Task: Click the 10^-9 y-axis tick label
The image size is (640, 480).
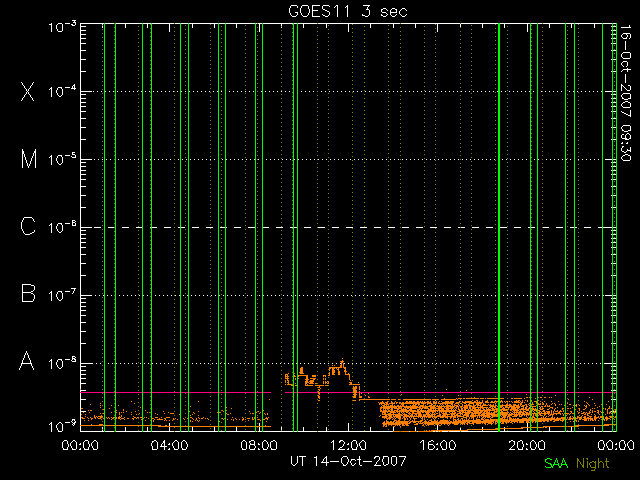Action: pos(62,427)
